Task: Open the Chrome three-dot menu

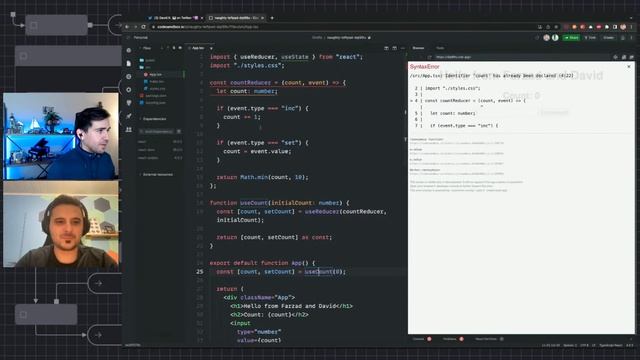Action: pyautogui.click(x=632, y=27)
